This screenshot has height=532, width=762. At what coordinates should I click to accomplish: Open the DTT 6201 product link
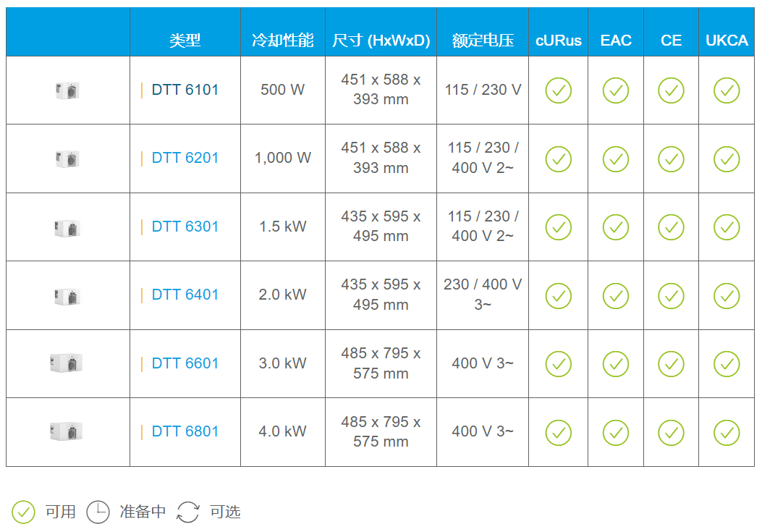185,158
